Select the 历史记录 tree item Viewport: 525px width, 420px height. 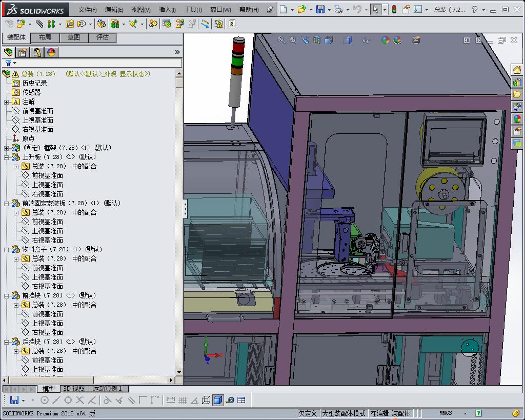point(34,83)
